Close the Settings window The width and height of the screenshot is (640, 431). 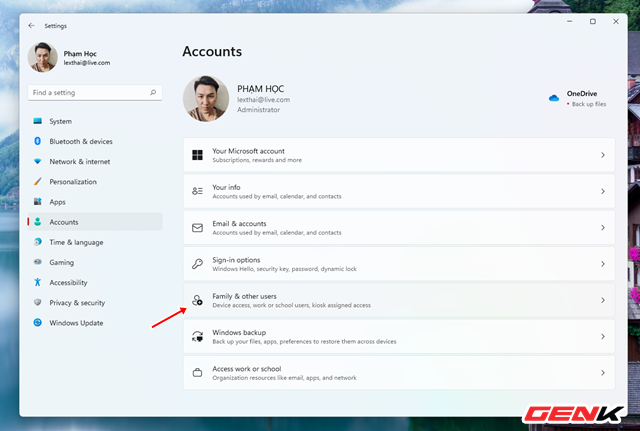[616, 22]
